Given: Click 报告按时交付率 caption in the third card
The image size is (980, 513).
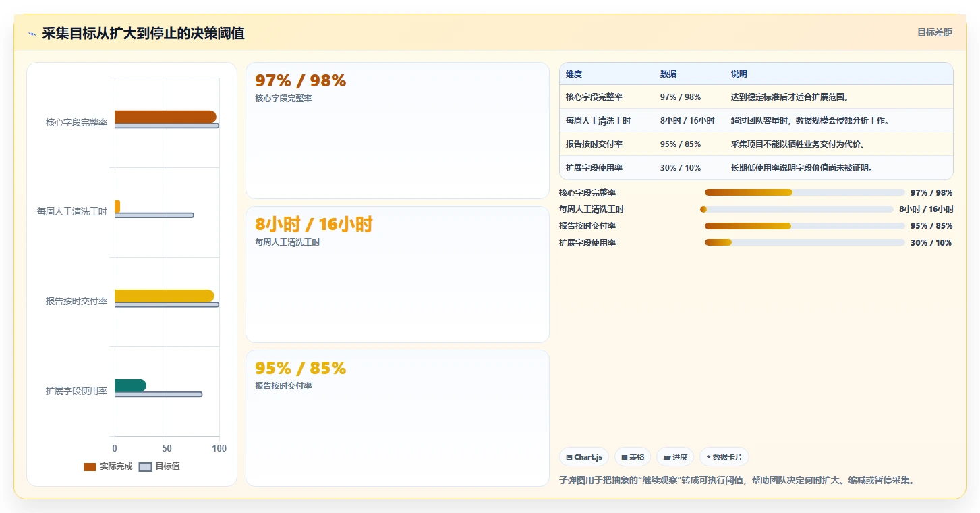Looking at the screenshot, I should pyautogui.click(x=283, y=386).
